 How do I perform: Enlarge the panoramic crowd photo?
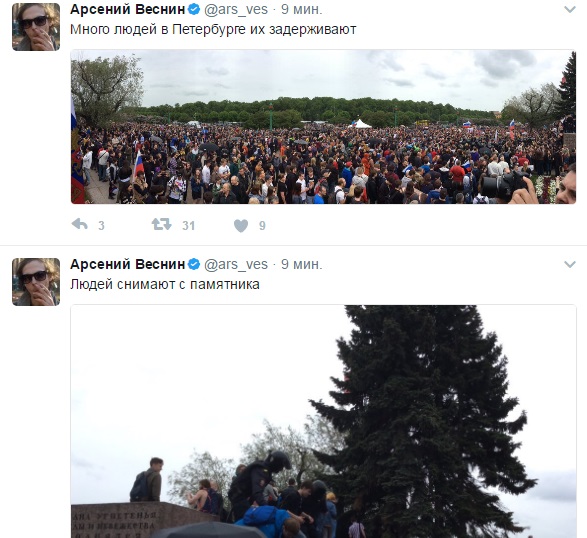click(323, 127)
